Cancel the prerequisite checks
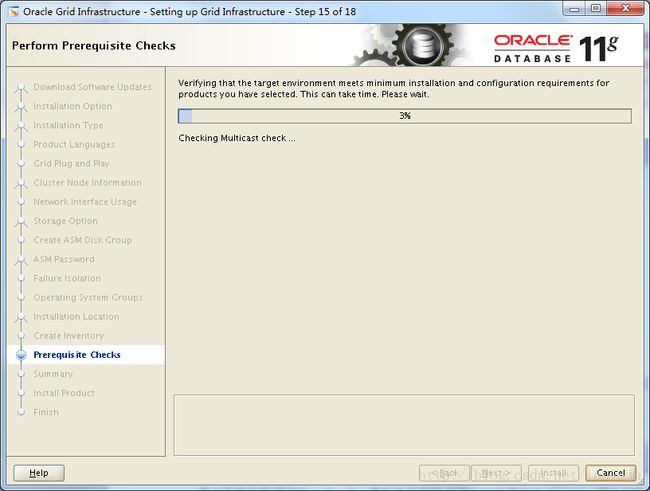 point(611,473)
